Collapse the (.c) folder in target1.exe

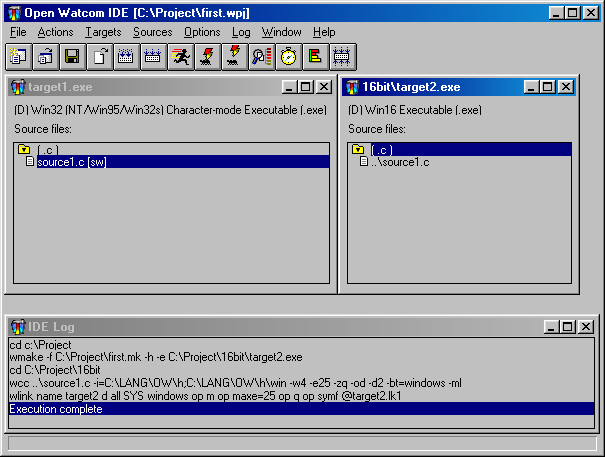click(23, 150)
